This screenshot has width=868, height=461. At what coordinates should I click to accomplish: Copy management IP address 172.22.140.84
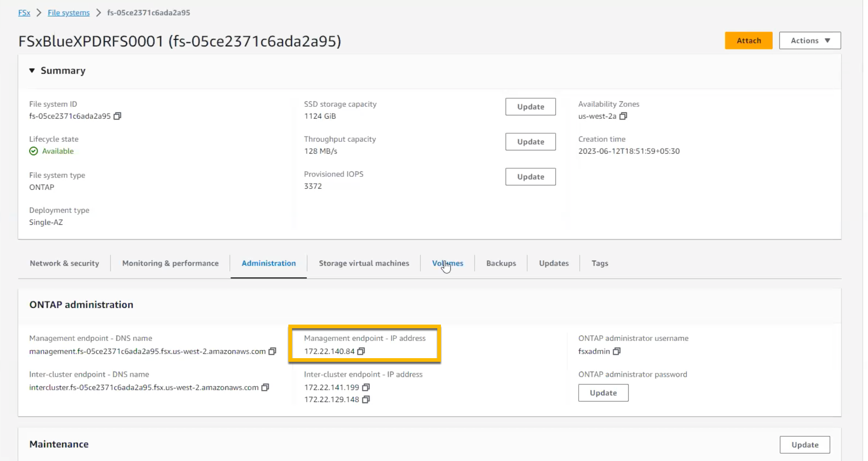[x=361, y=351]
